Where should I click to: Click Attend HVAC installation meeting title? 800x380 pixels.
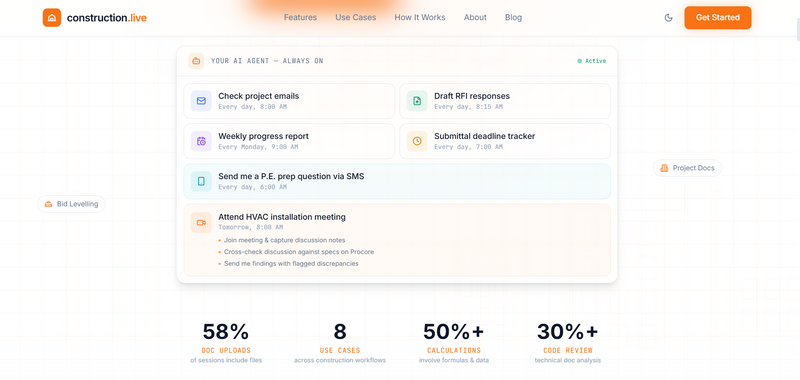click(x=282, y=217)
